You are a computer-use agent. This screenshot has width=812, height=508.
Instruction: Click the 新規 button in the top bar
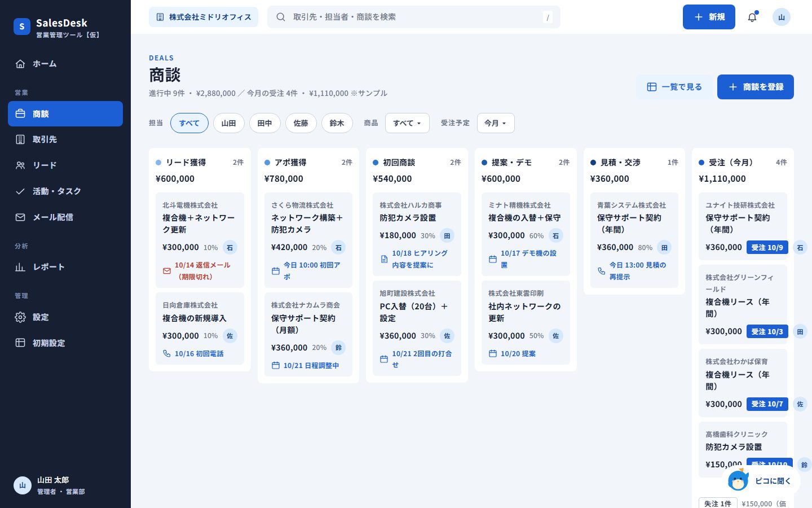pyautogui.click(x=709, y=17)
